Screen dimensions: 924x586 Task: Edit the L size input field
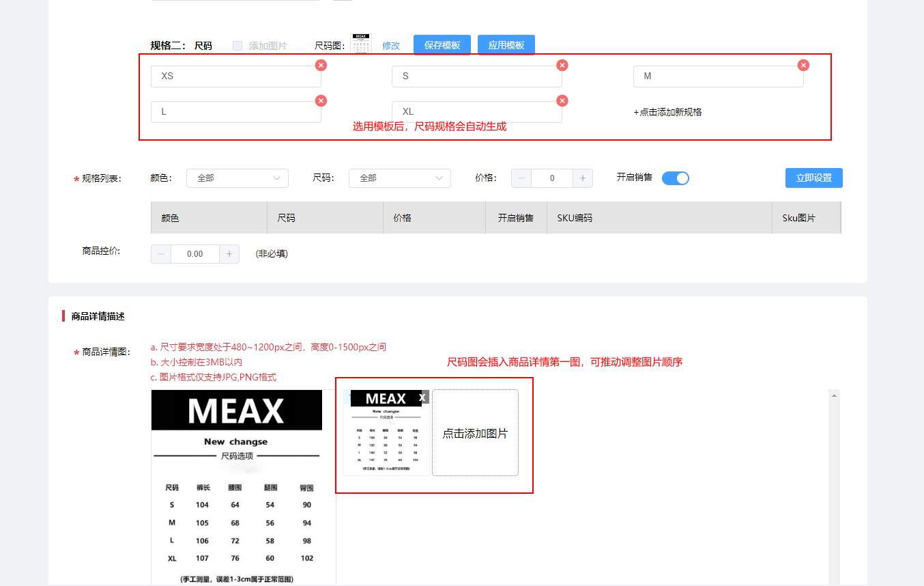(x=236, y=112)
